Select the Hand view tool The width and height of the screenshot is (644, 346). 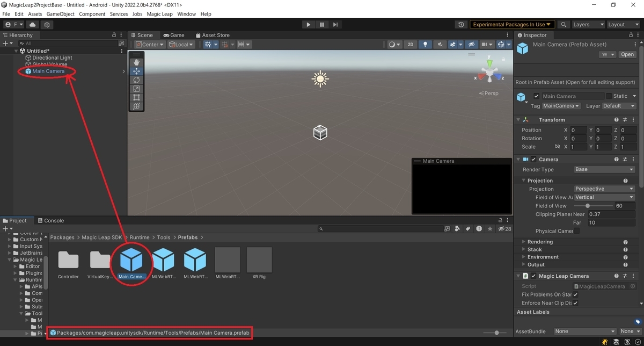tap(136, 62)
